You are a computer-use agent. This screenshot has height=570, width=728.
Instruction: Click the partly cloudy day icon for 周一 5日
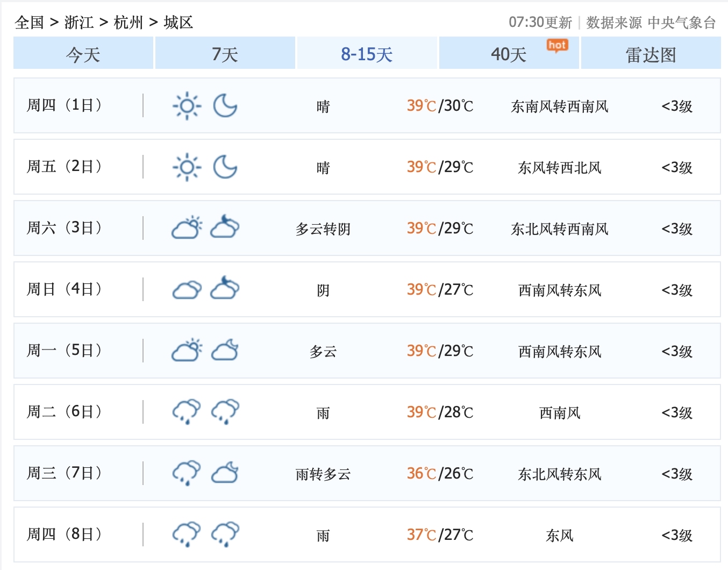[187, 351]
